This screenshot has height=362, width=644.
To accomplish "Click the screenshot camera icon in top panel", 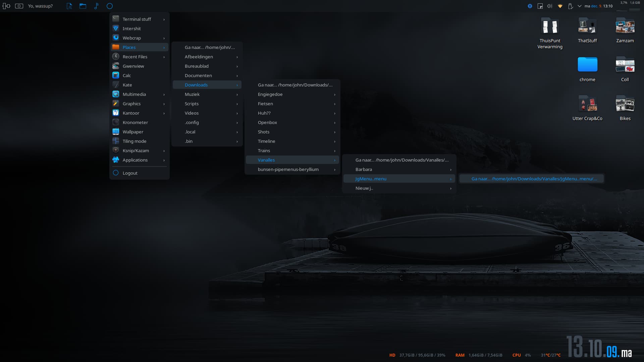I will [19, 6].
